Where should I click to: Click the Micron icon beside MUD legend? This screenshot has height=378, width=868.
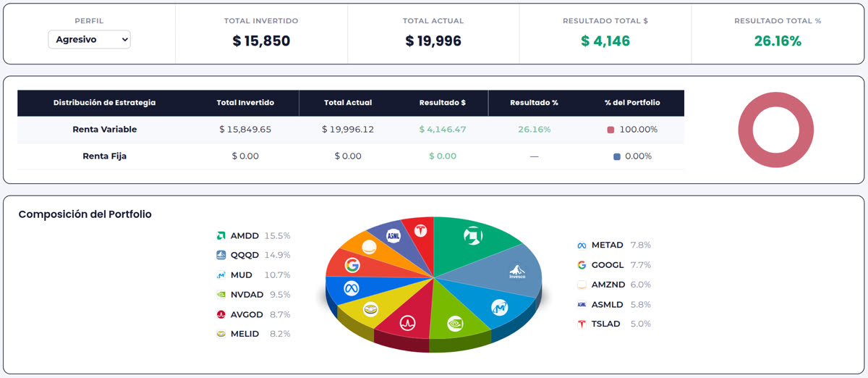point(221,274)
